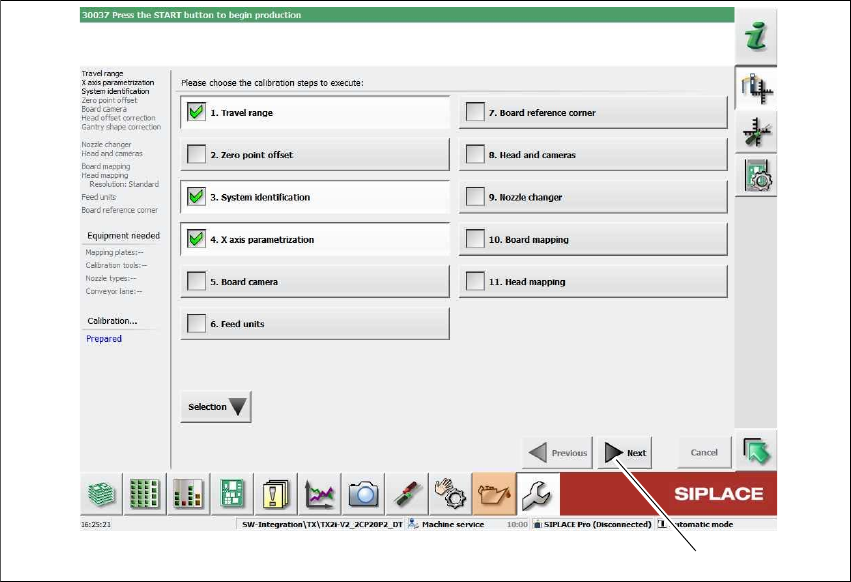Check the 10. Board mapping checkbox
Viewport: 851px width, 582px height.
475,239
